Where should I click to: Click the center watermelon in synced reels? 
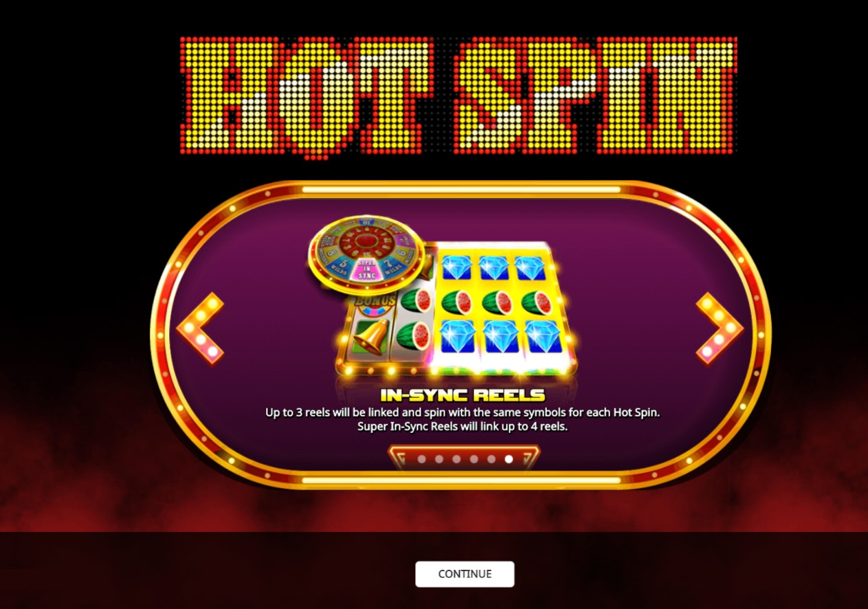pyautogui.click(x=496, y=302)
